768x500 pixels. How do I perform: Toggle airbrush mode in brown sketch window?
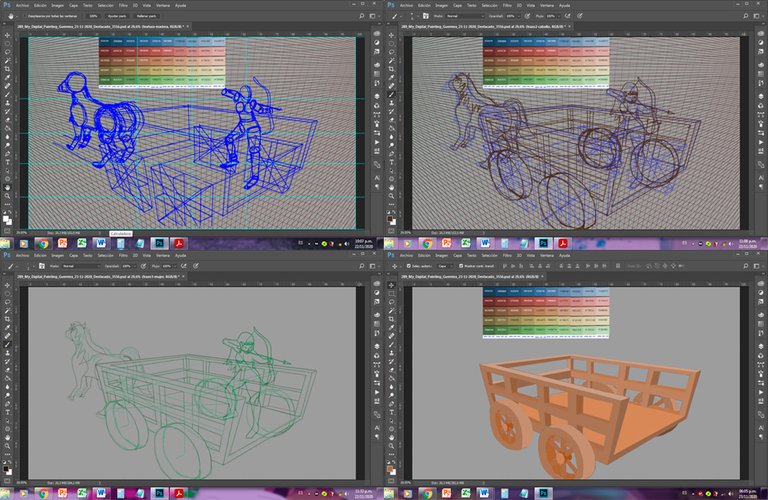pos(567,16)
